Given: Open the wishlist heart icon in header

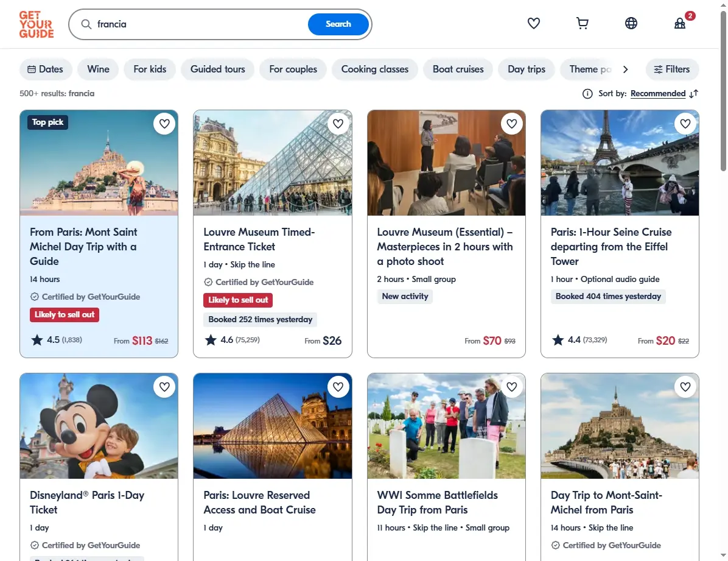Looking at the screenshot, I should pos(533,23).
